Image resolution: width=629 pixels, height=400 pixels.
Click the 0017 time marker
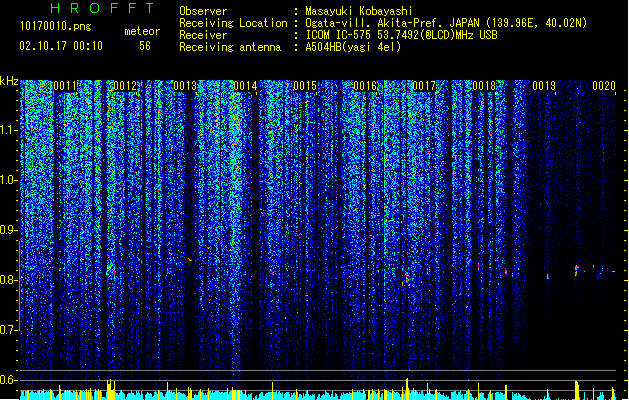(x=424, y=86)
